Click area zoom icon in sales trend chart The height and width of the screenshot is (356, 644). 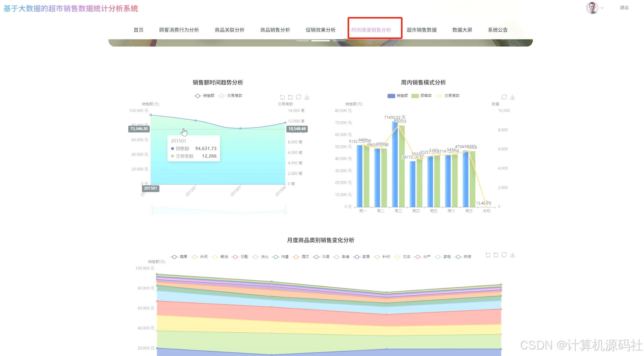(282, 97)
